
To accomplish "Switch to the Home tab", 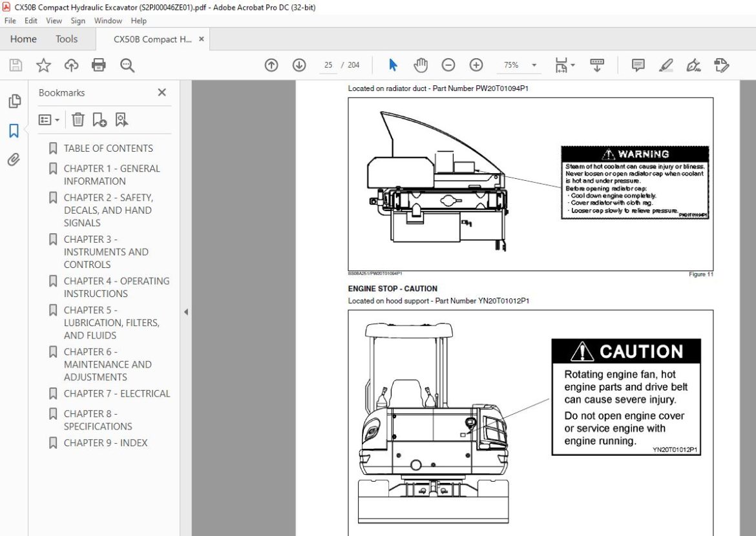I will click(23, 39).
